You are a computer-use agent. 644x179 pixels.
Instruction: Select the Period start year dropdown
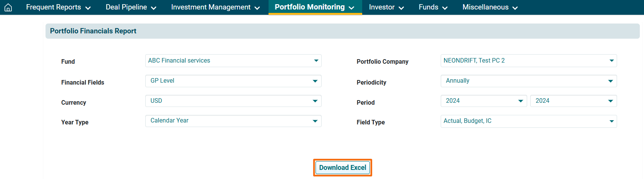coord(484,101)
